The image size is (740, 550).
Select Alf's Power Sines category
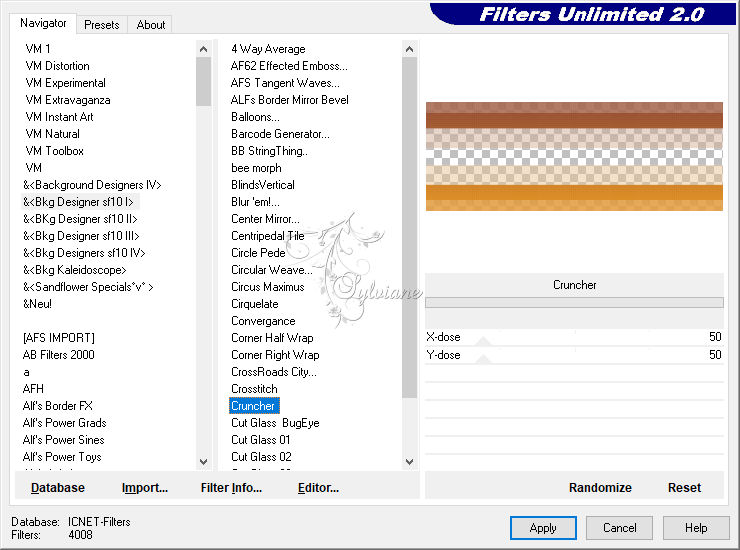[63, 440]
